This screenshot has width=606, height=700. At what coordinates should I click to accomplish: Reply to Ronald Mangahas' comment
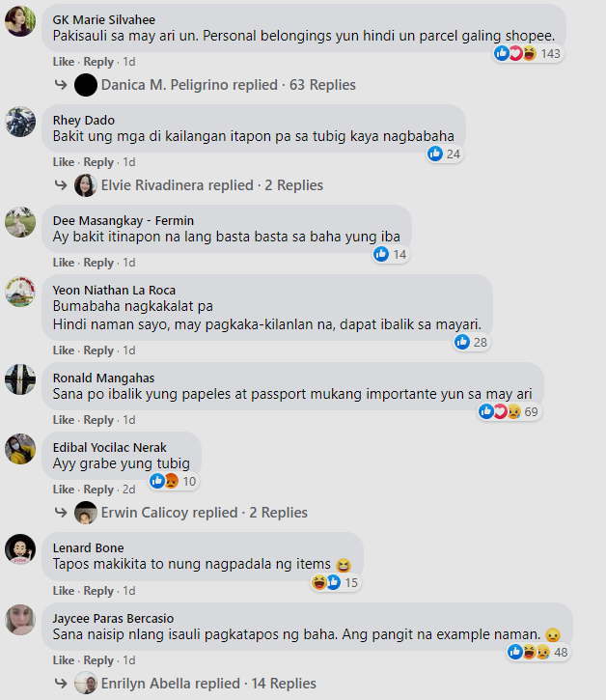point(98,420)
